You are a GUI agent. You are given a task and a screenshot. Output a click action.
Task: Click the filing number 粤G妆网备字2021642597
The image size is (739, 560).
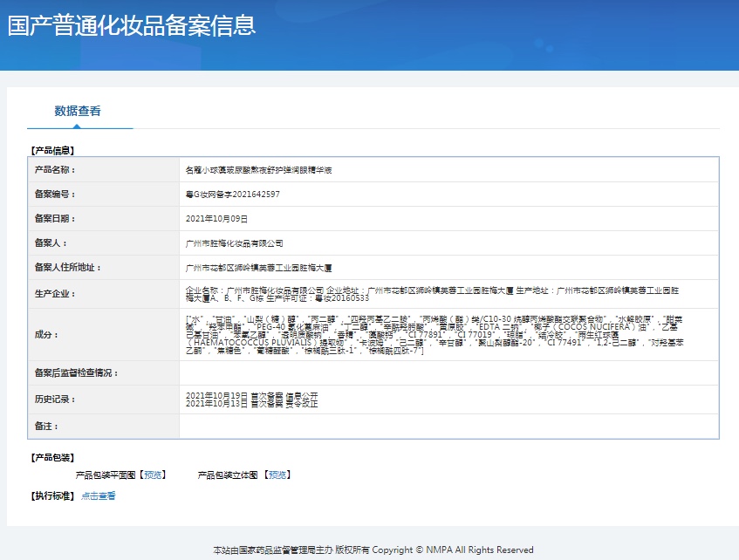pos(233,195)
